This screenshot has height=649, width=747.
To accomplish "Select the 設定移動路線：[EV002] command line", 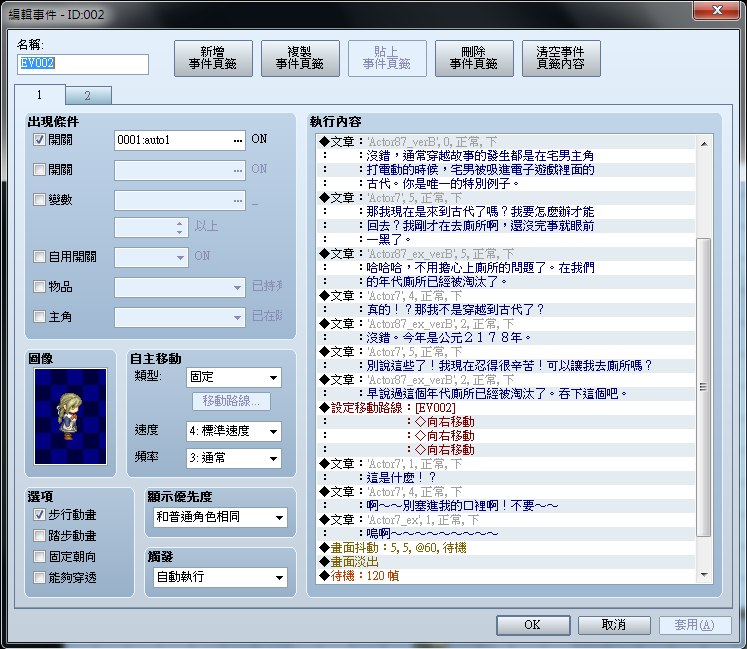I will 506,408.
